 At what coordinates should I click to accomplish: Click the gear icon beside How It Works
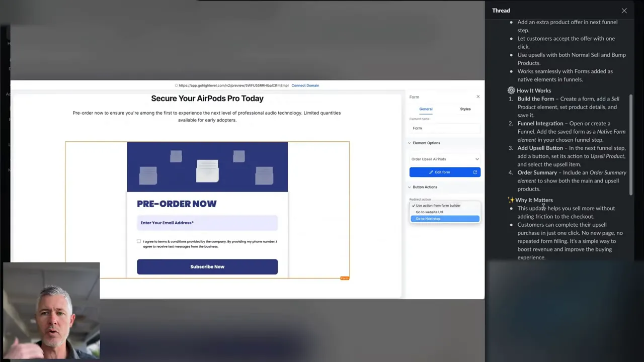511,90
